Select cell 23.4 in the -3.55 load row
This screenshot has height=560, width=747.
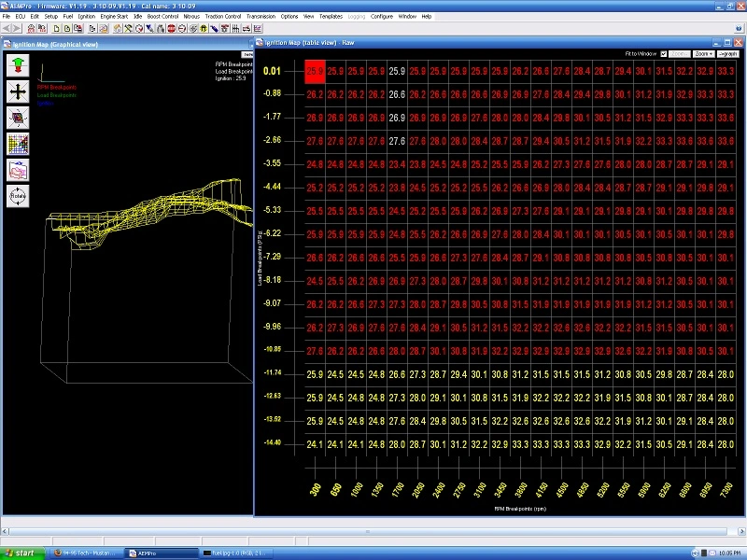point(397,165)
